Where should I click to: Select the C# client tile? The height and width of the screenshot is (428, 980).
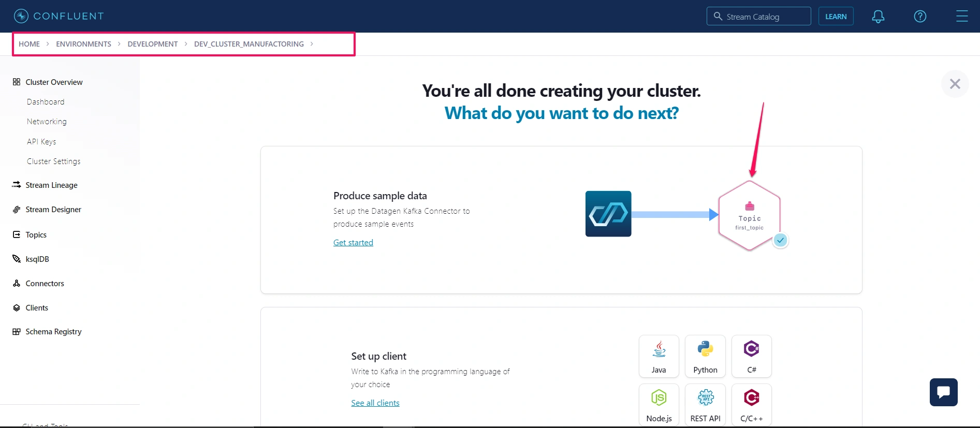752,356
